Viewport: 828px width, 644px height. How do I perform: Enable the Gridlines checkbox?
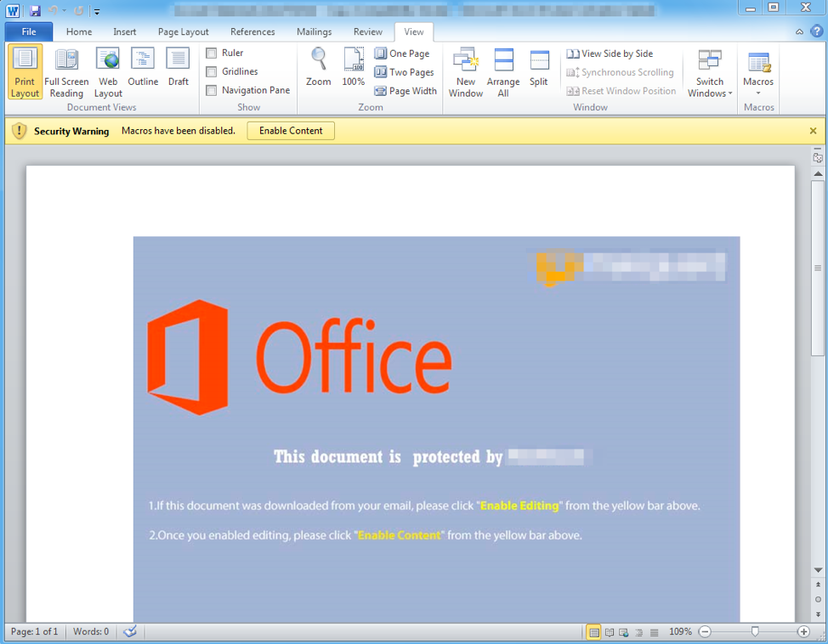(x=212, y=71)
